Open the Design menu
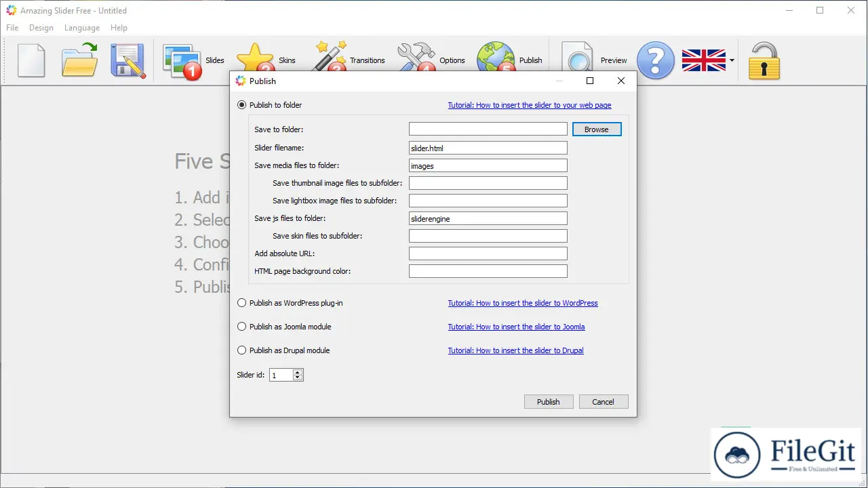 pyautogui.click(x=41, y=28)
